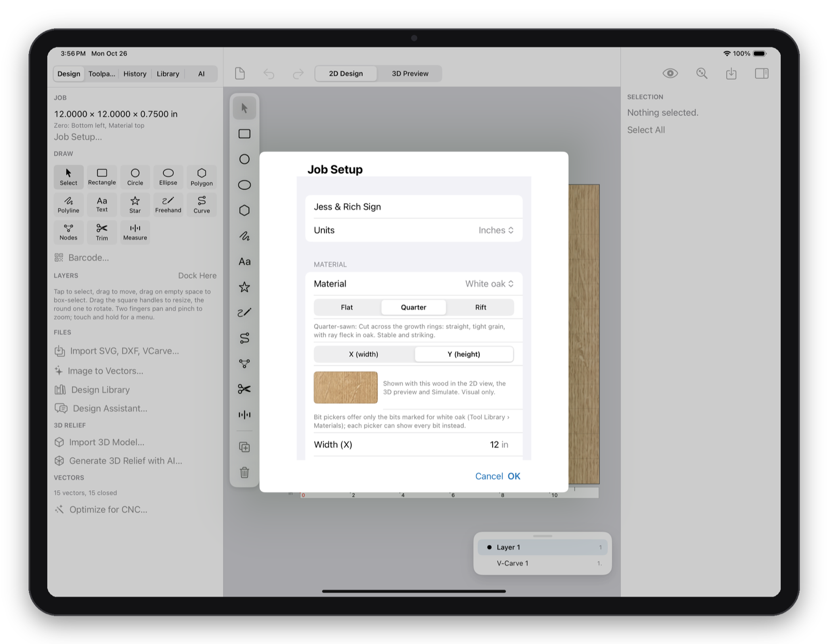Image resolution: width=828 pixels, height=644 pixels.
Task: Cancel the Job Setup dialog
Action: pyautogui.click(x=489, y=476)
